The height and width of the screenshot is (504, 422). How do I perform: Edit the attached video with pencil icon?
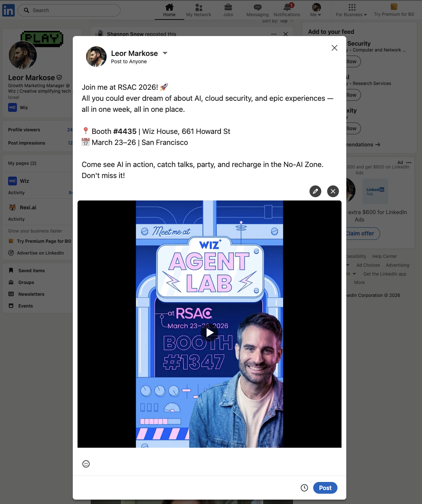click(x=315, y=191)
